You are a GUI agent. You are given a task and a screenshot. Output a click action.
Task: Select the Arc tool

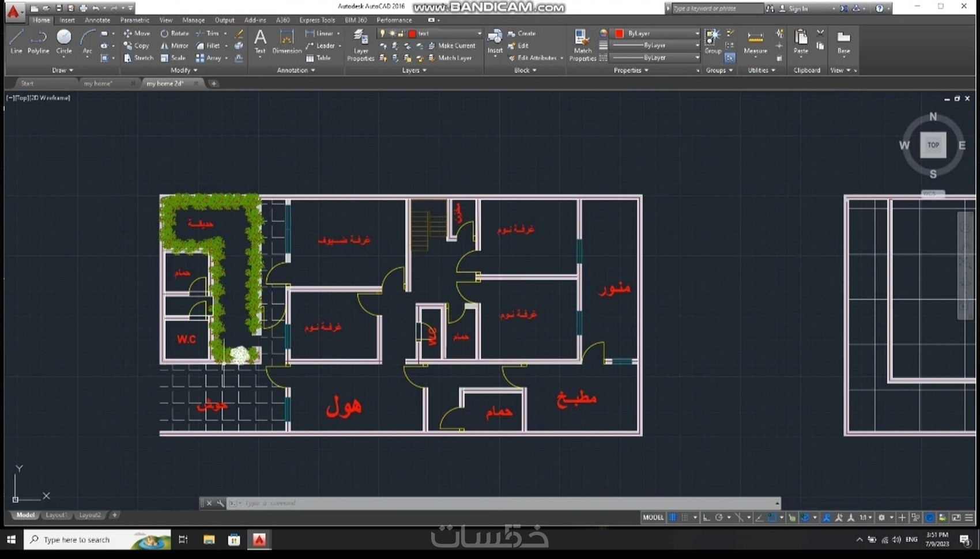(87, 42)
